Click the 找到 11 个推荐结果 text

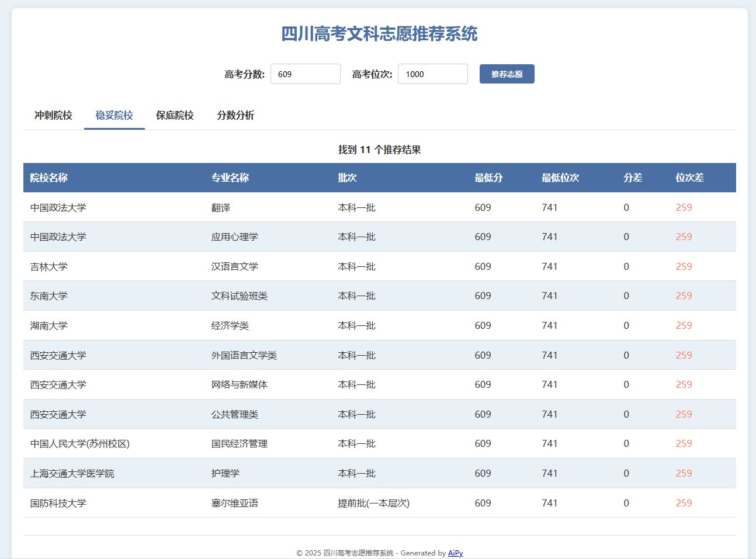pos(380,150)
